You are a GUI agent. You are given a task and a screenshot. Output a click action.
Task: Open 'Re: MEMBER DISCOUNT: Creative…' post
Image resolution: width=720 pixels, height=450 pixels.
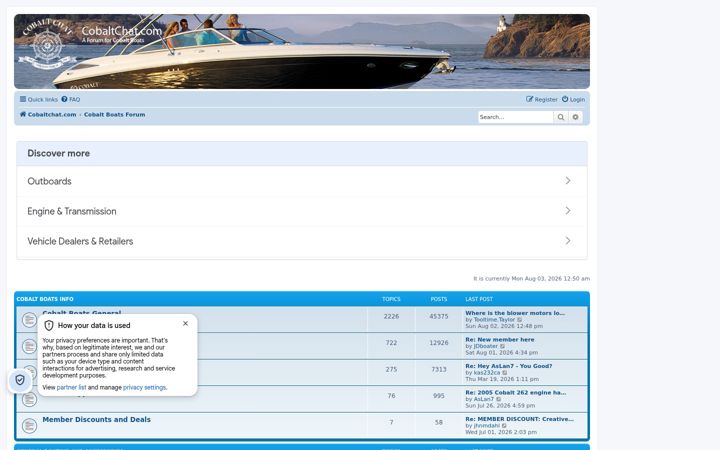tap(519, 419)
